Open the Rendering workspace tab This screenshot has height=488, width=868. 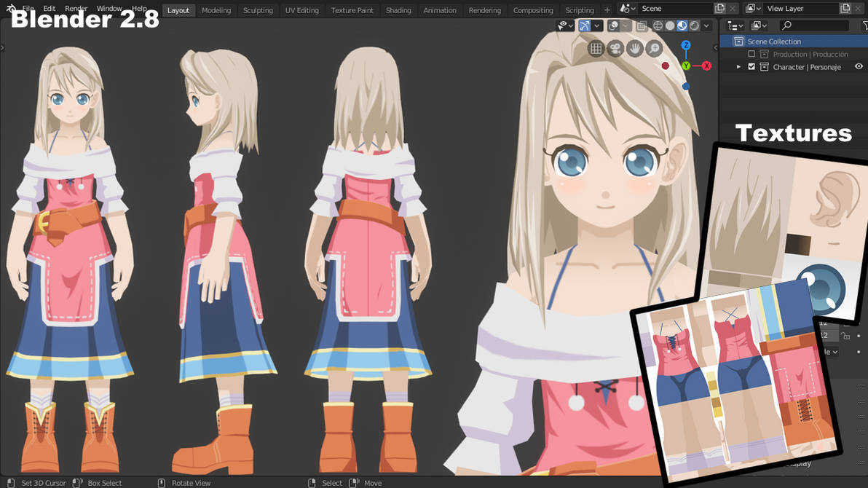click(x=484, y=10)
